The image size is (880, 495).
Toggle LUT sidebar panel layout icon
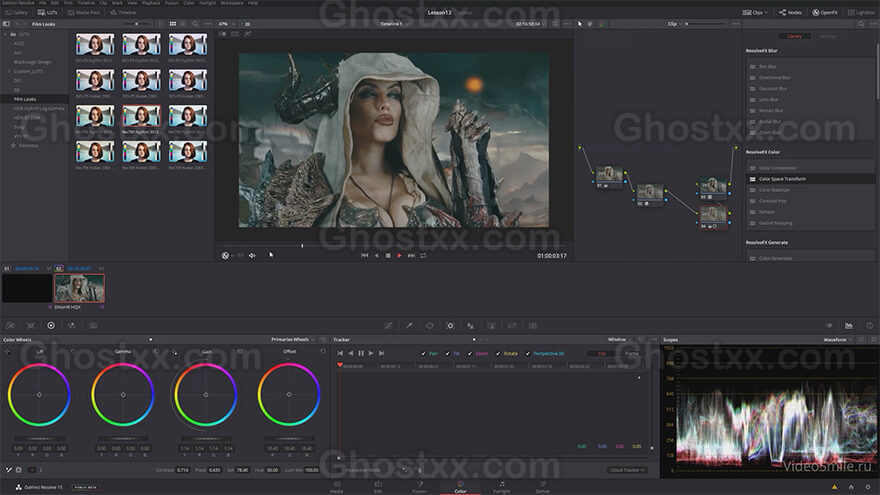click(6, 24)
